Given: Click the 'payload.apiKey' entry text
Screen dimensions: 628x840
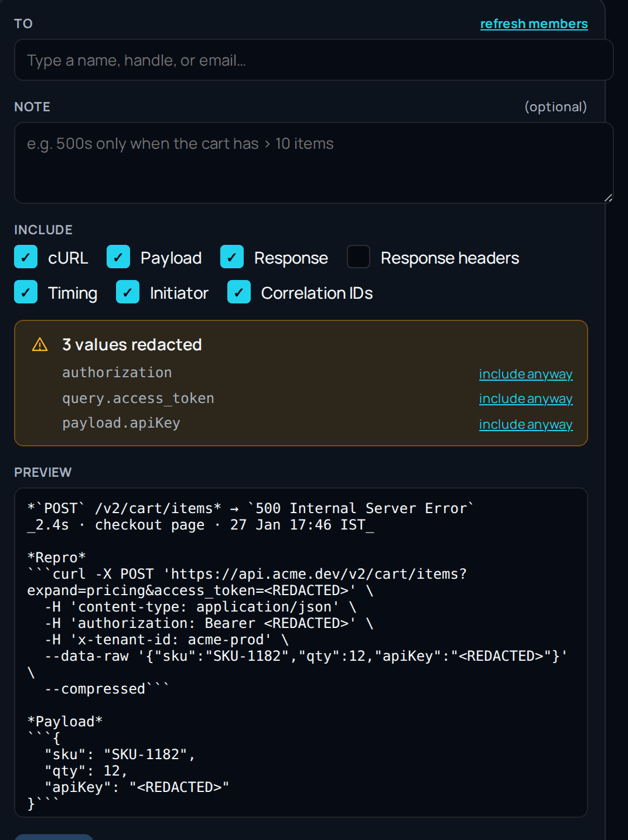Looking at the screenshot, I should [121, 423].
